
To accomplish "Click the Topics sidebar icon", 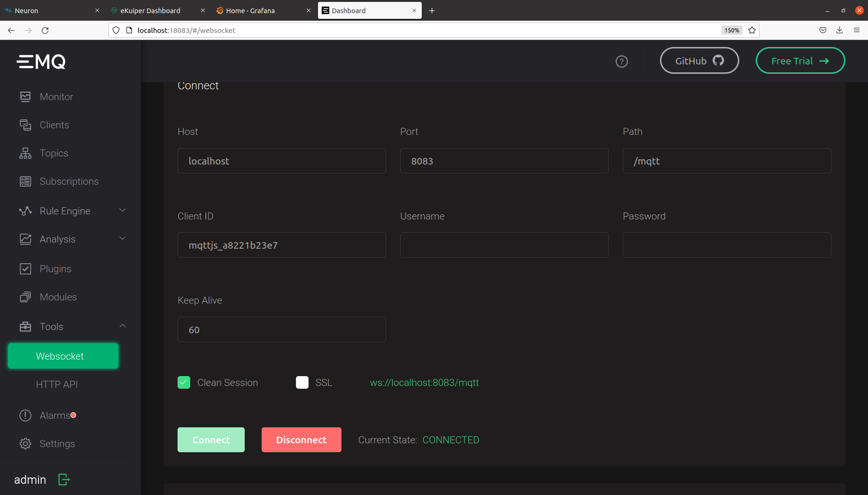I will tap(25, 153).
